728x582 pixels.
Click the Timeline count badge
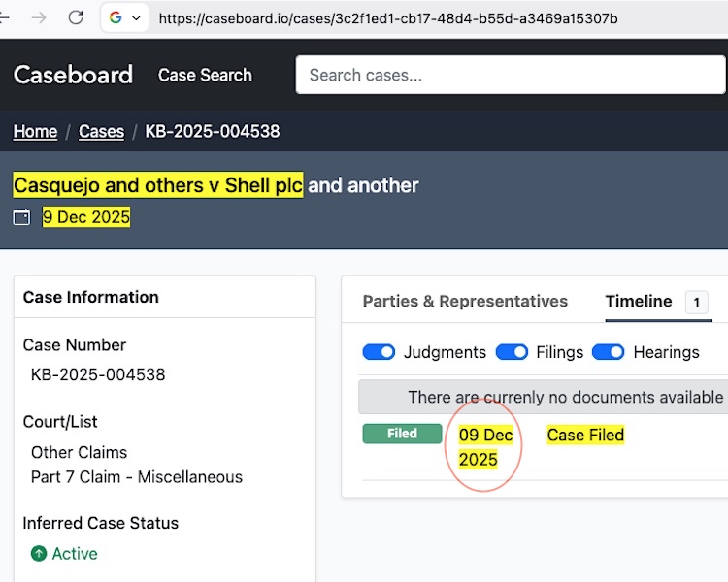click(x=696, y=303)
